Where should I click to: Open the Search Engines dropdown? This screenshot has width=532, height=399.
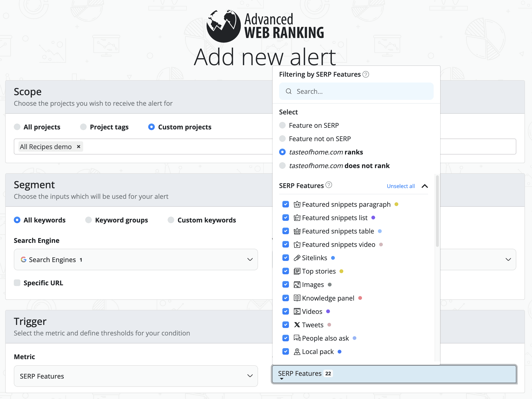(136, 260)
